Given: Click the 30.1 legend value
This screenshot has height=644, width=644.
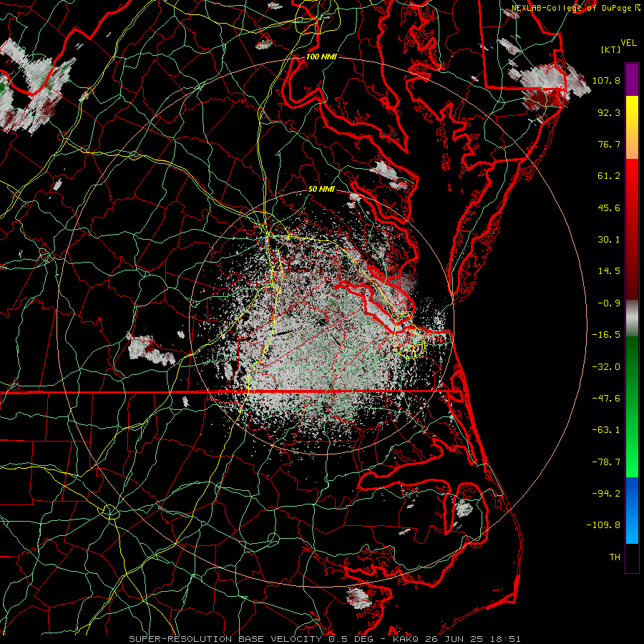Looking at the screenshot, I should pyautogui.click(x=609, y=240).
